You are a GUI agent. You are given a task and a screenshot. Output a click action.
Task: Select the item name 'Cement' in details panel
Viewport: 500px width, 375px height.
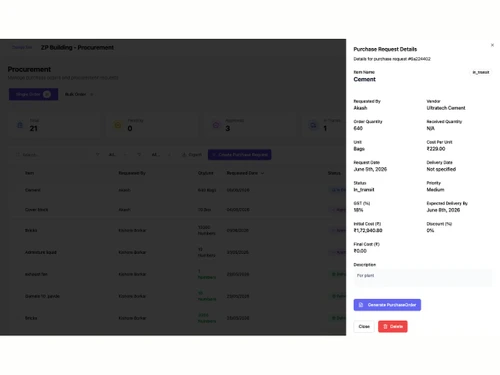click(364, 79)
